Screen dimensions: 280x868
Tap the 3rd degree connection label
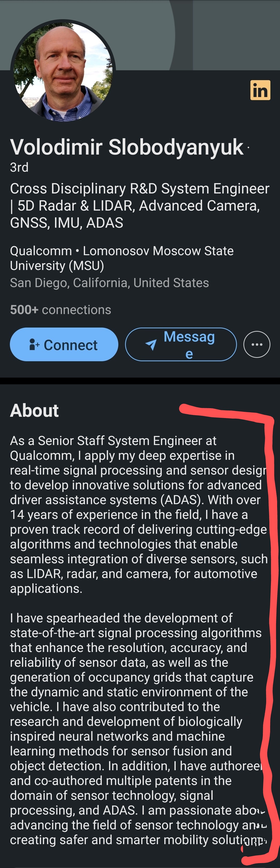[x=19, y=168]
